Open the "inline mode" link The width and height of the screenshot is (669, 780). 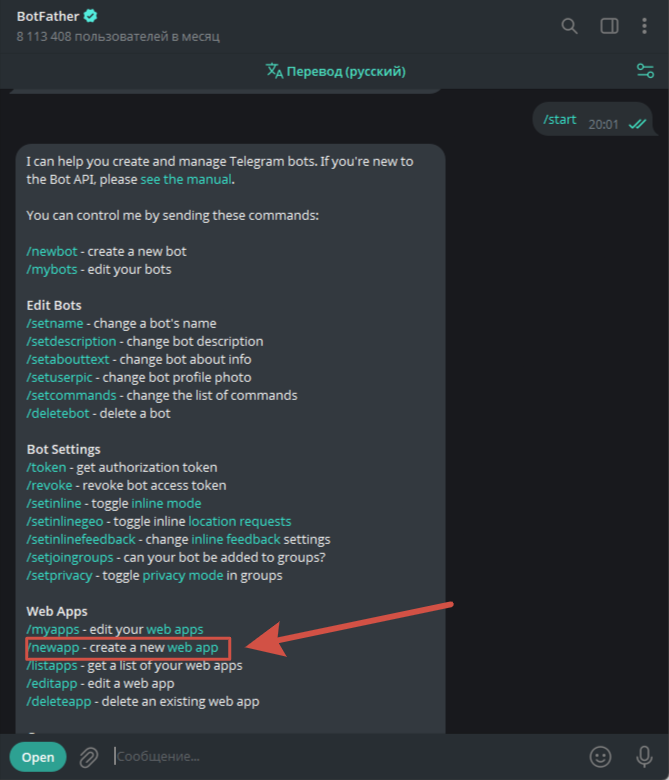click(x=166, y=503)
